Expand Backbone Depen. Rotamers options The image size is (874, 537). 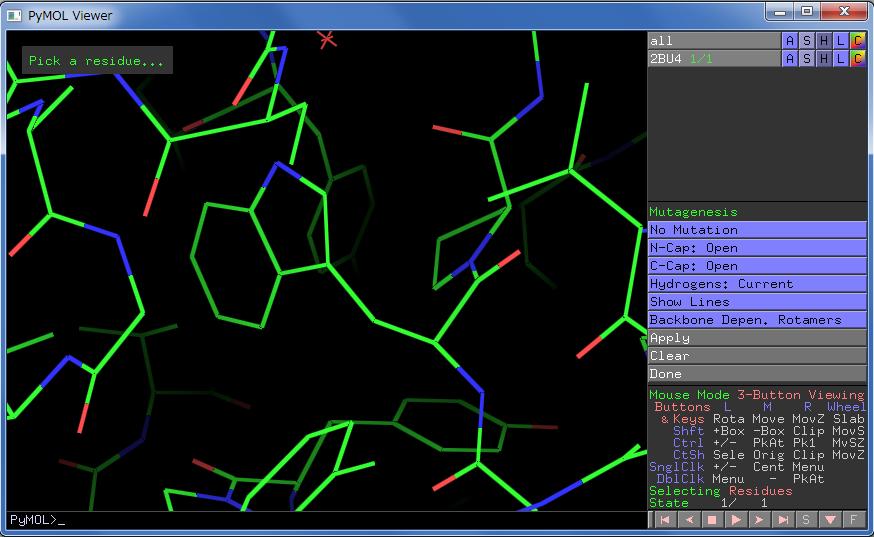point(757,320)
